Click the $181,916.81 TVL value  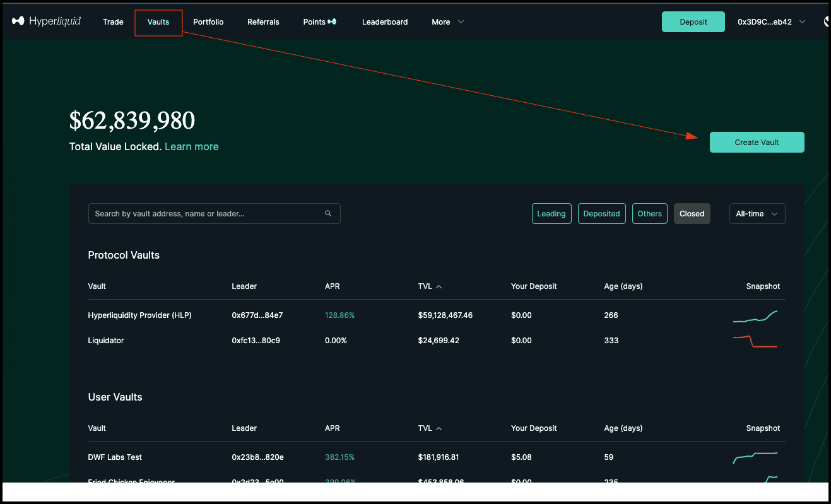[x=439, y=457]
